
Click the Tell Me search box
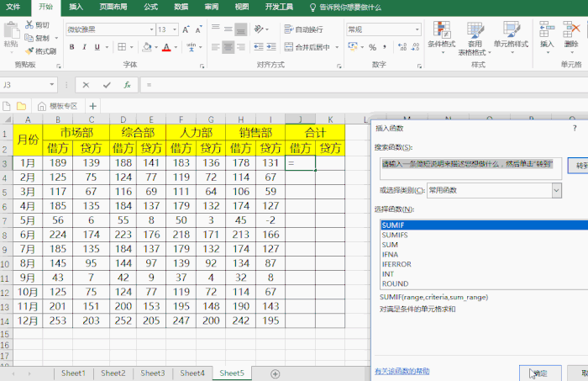[x=345, y=7]
